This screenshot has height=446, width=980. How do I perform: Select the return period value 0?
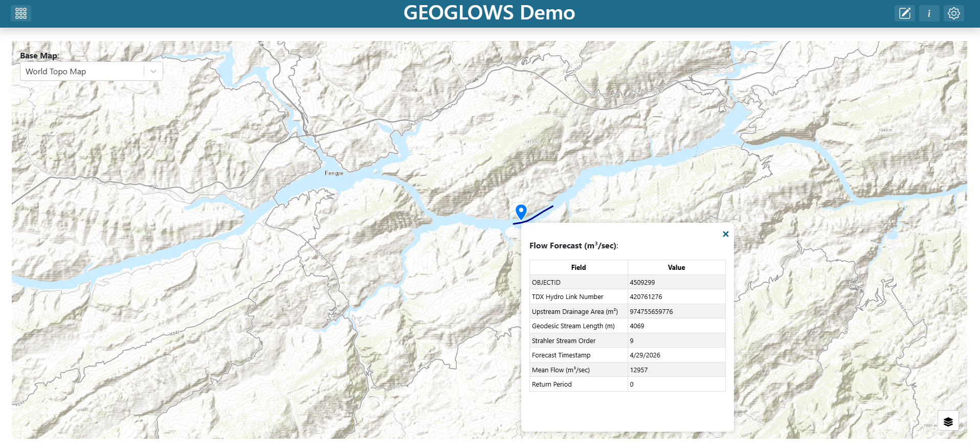tap(676, 385)
